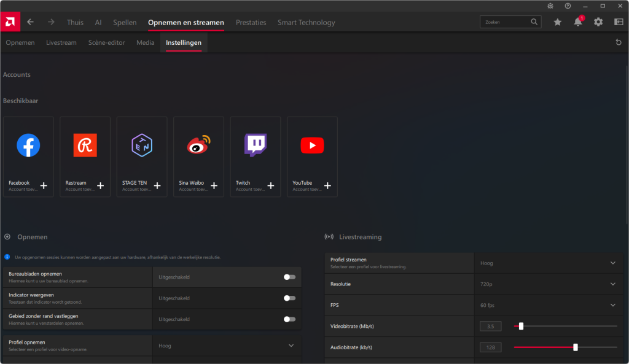
Task: Turn on Gebied zonder rand vastleggen
Action: [289, 319]
